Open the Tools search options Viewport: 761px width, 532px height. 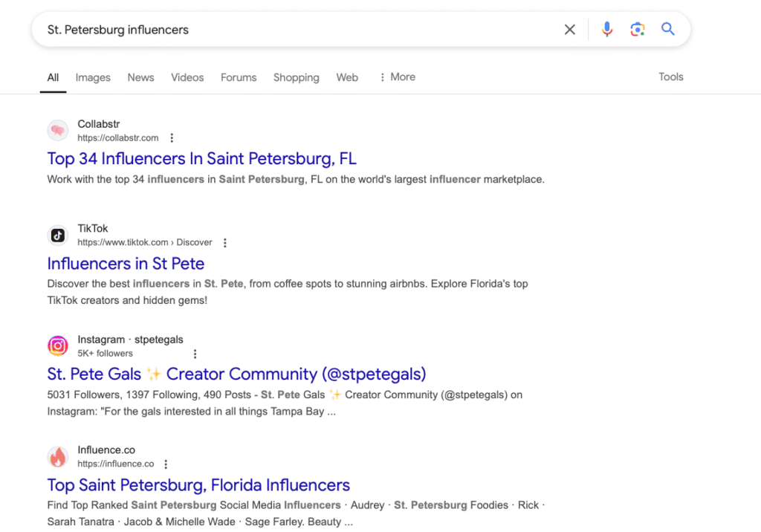click(670, 77)
